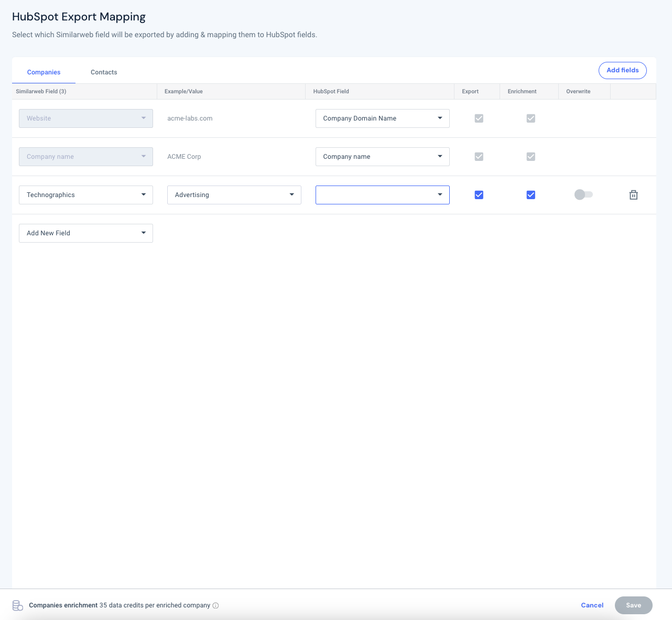The width and height of the screenshot is (672, 620).
Task: Delete the Technographics row via trash icon
Action: click(x=633, y=195)
